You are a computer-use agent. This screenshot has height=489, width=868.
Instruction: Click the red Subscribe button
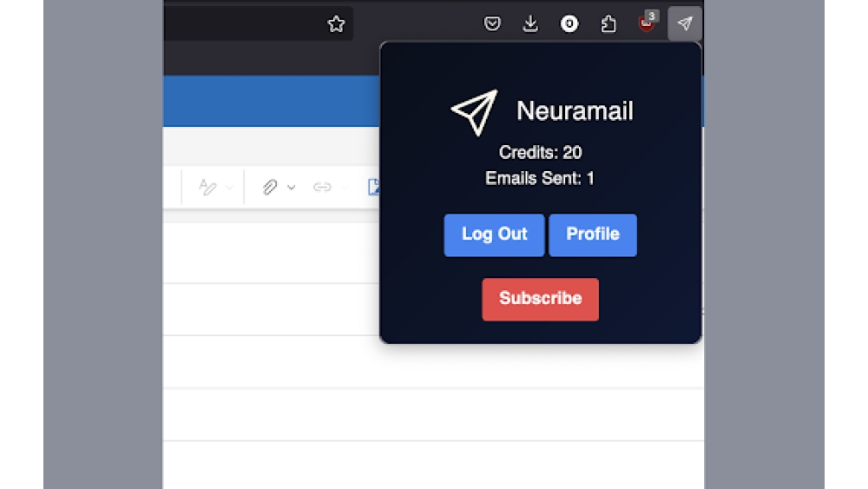[540, 299]
